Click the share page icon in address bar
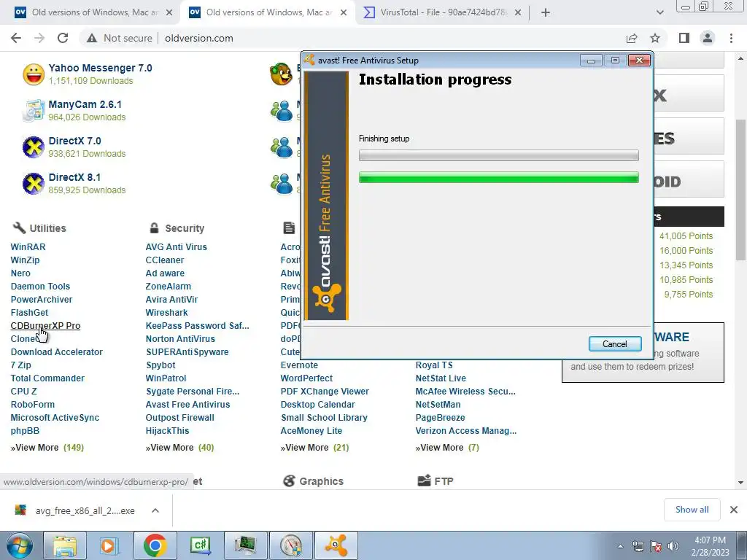 [x=632, y=38]
